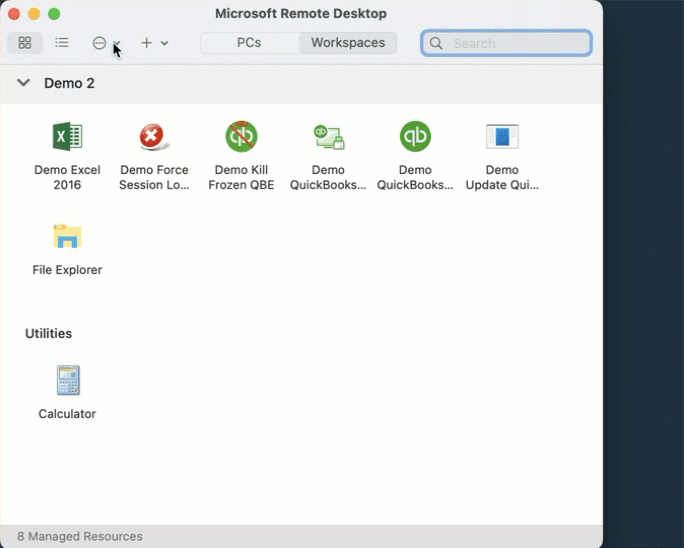Select the Demo 2 workspace title
Viewport: 684px width, 548px height.
[x=69, y=83]
